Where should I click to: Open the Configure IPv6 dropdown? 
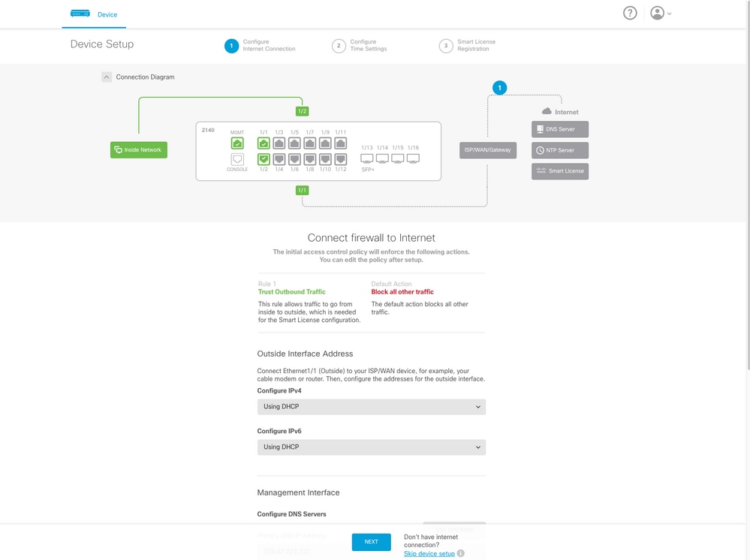pyautogui.click(x=372, y=447)
